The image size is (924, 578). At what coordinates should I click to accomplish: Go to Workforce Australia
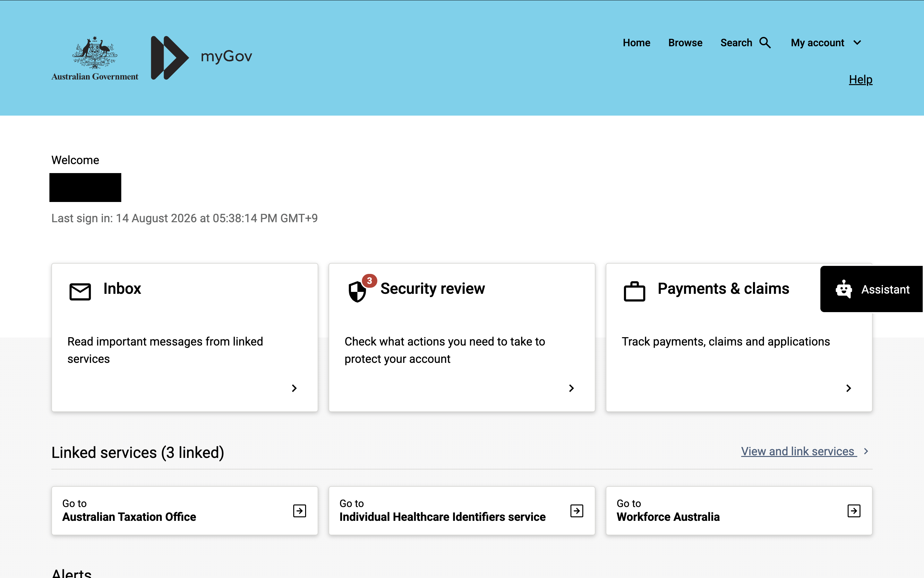pyautogui.click(x=739, y=511)
